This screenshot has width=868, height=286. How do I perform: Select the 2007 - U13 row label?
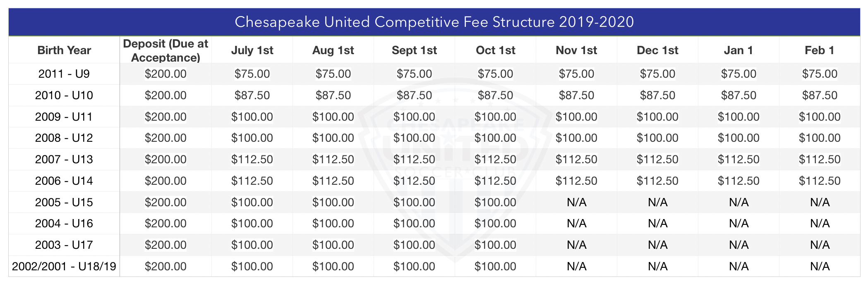point(64,160)
